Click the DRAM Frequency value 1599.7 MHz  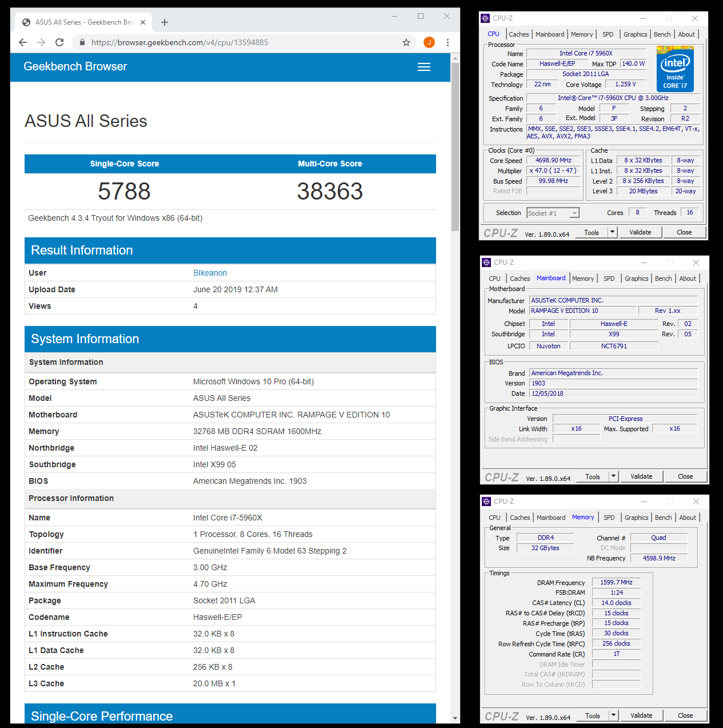(616, 582)
